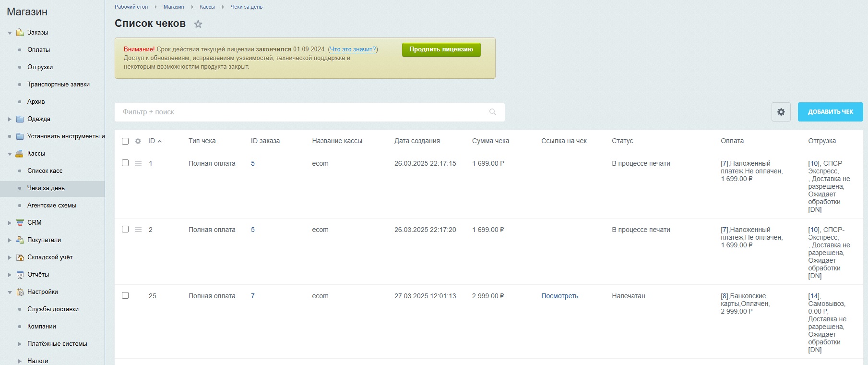Click the search magnifier icon in filter
The image size is (868, 365).
click(x=492, y=112)
